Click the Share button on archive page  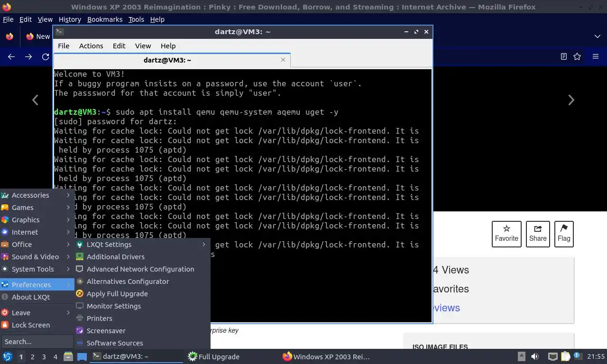click(538, 234)
